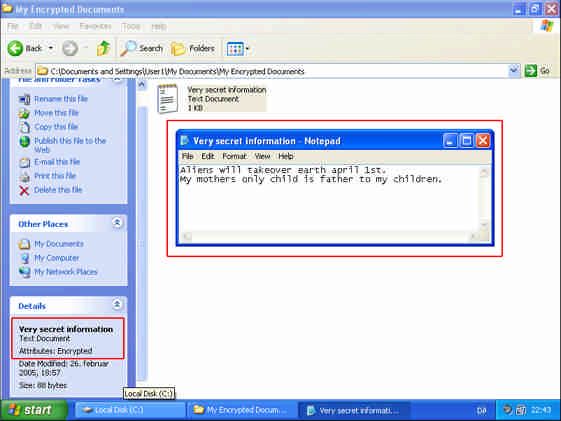Collapse the Details panel
The width and height of the screenshot is (561, 421).
[117, 305]
